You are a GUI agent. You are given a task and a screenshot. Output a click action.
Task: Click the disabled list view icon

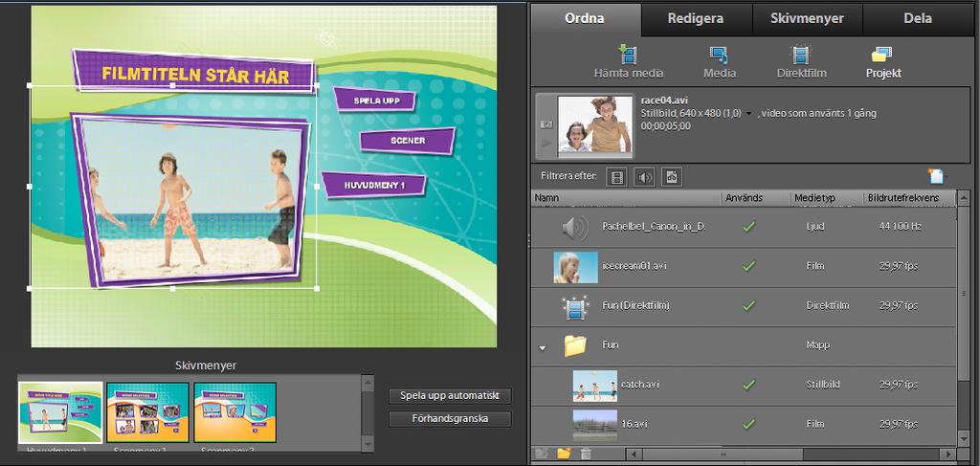pyautogui.click(x=542, y=455)
